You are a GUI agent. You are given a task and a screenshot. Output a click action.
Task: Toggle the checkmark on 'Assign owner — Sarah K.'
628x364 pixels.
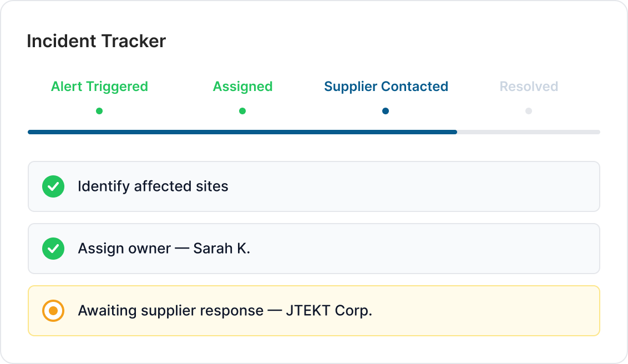click(x=53, y=249)
